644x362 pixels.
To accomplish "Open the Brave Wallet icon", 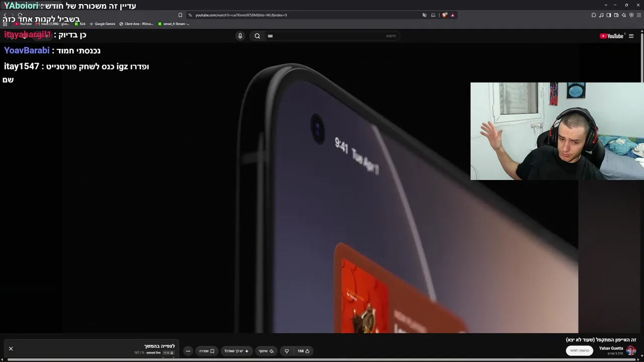I will (616, 15).
